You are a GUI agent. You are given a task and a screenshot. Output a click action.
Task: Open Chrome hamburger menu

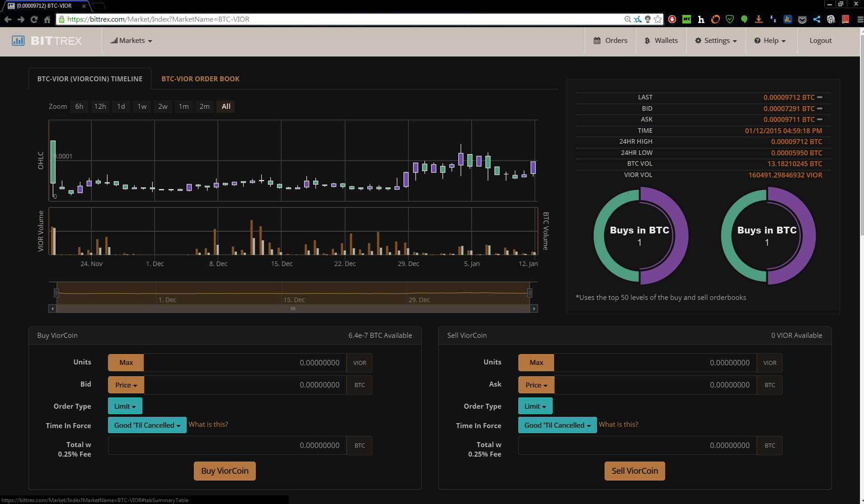click(x=859, y=19)
